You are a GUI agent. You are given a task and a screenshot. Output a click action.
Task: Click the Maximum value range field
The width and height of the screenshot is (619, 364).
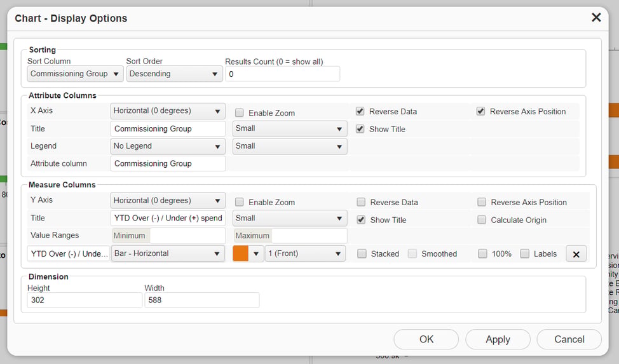click(x=309, y=236)
